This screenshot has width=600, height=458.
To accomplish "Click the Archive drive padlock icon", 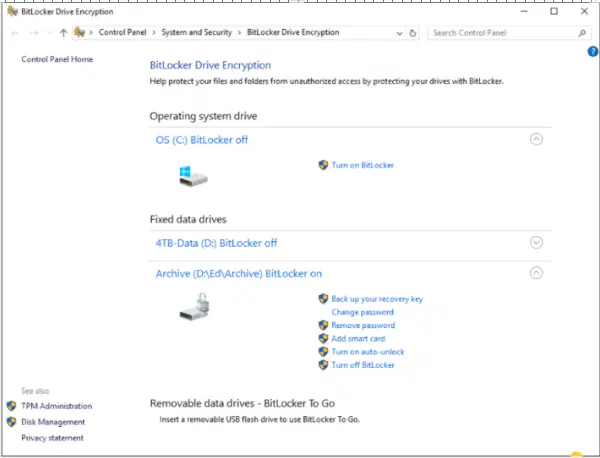I will click(x=195, y=306).
